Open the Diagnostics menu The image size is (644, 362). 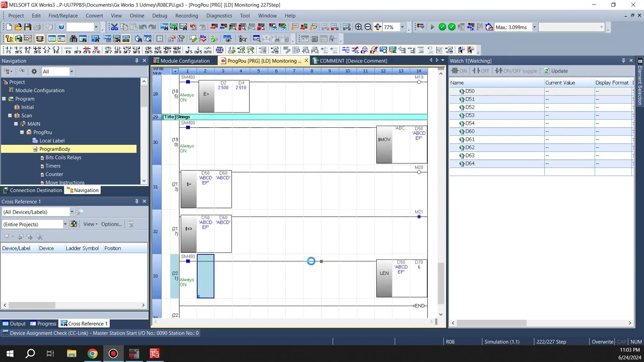tap(219, 16)
